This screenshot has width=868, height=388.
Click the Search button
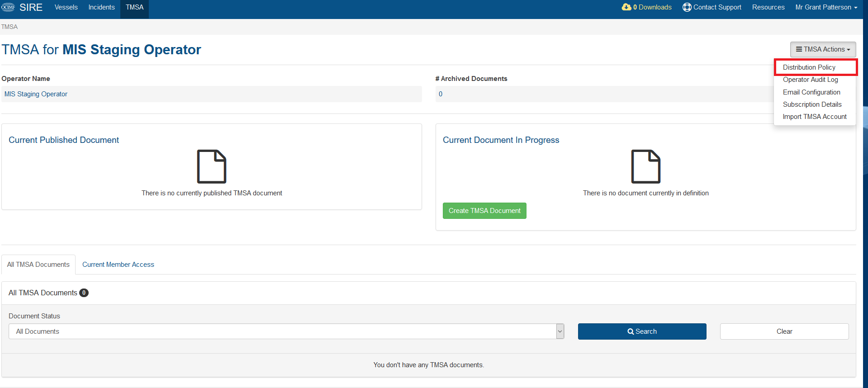click(x=642, y=331)
